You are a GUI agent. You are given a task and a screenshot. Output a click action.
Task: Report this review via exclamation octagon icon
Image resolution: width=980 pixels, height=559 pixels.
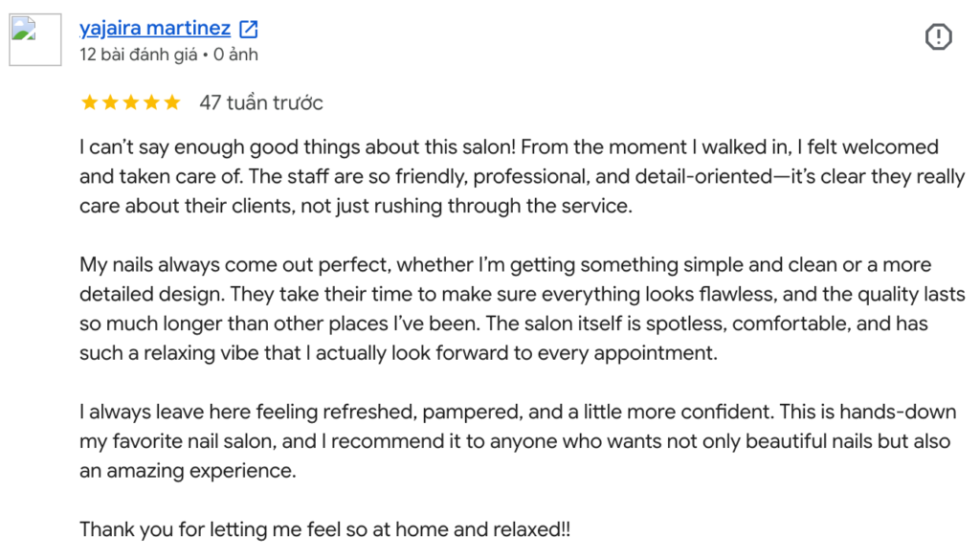tap(938, 37)
